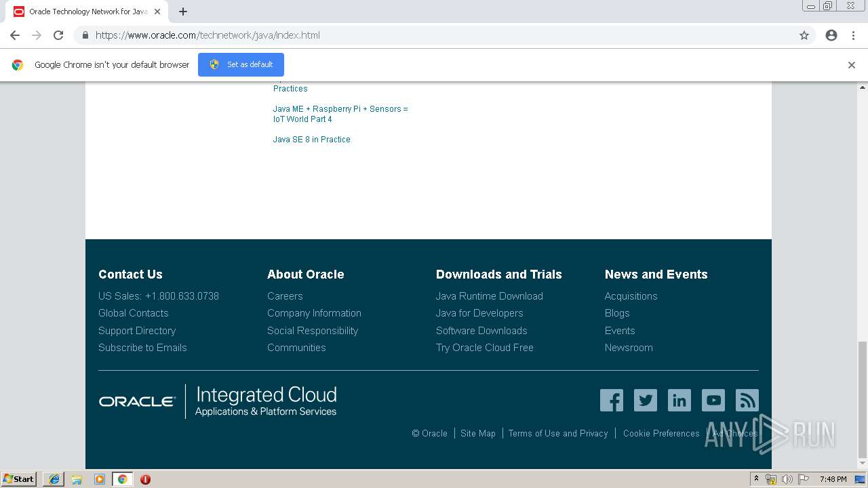Select the Chrome icon in the taskbar
Image resolution: width=868 pixels, height=488 pixels.
122,479
